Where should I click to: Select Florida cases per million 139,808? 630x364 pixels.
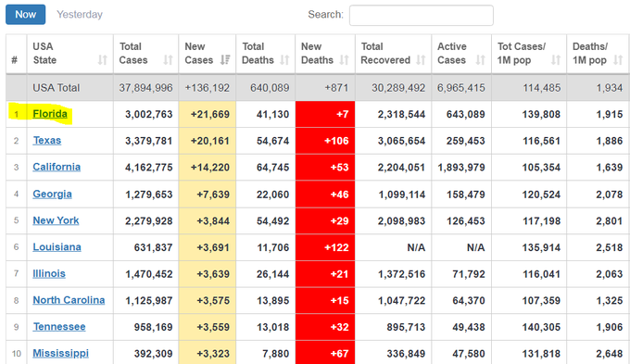541,115
